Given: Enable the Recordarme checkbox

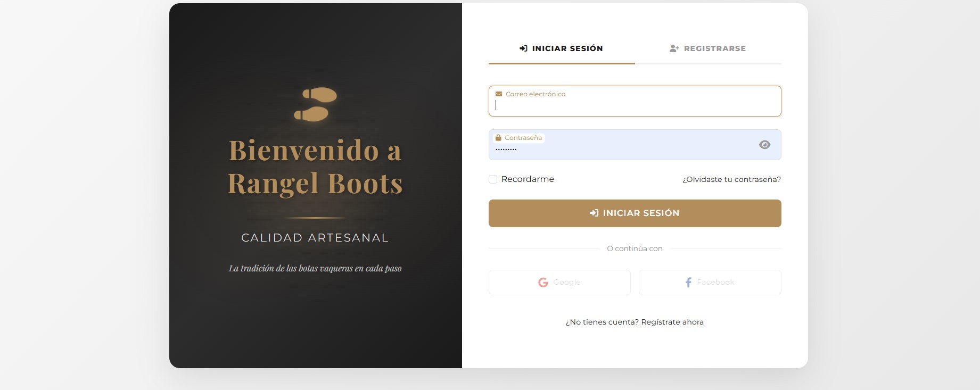Looking at the screenshot, I should [493, 179].
